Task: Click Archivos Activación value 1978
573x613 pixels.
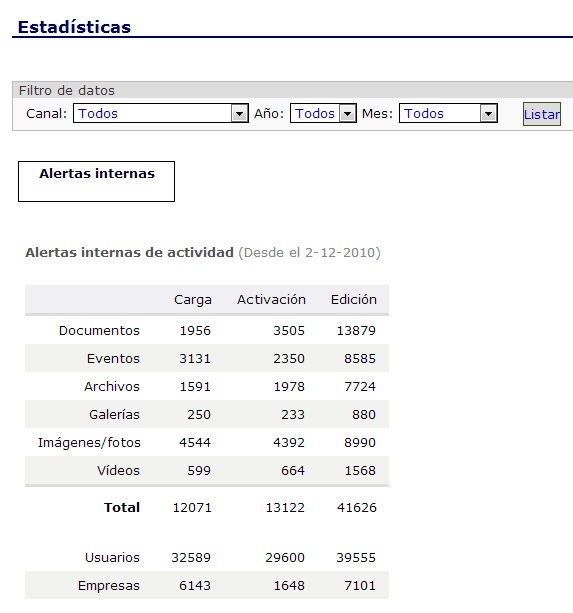Action: click(289, 387)
